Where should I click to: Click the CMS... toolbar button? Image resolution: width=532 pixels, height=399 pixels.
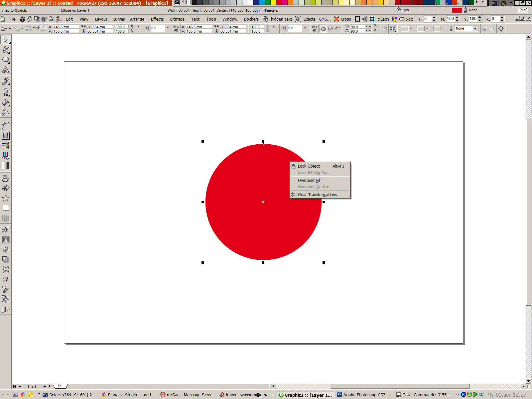325,19
